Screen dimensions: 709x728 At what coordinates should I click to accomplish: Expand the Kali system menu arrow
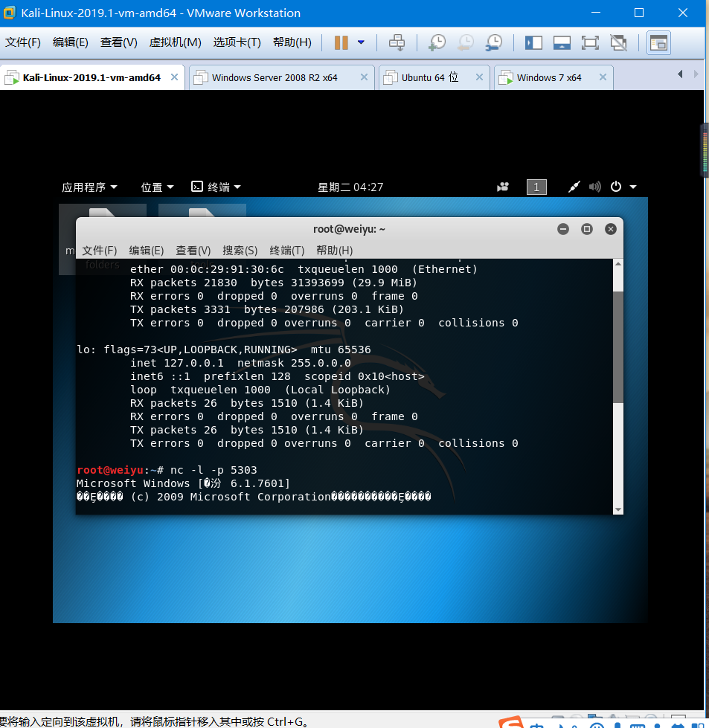point(633,187)
